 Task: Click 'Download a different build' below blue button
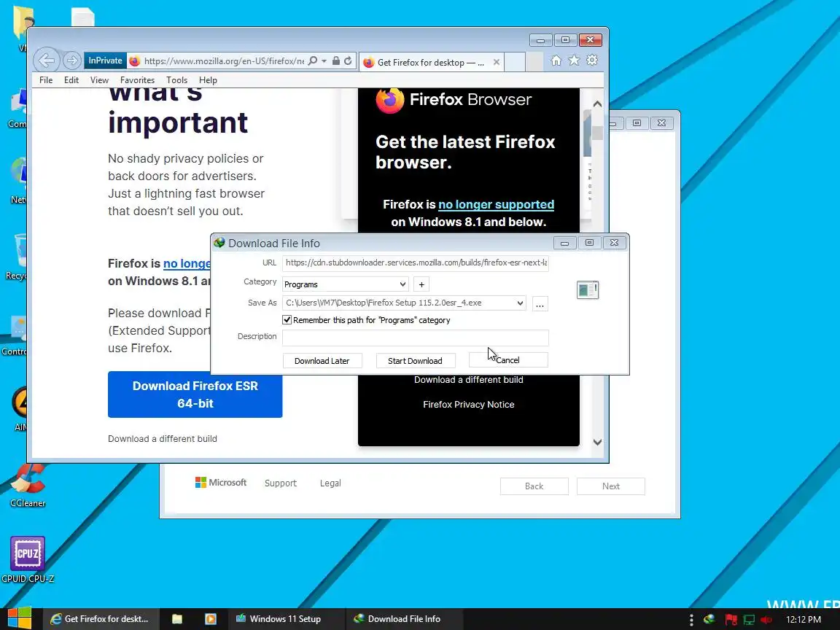(163, 439)
